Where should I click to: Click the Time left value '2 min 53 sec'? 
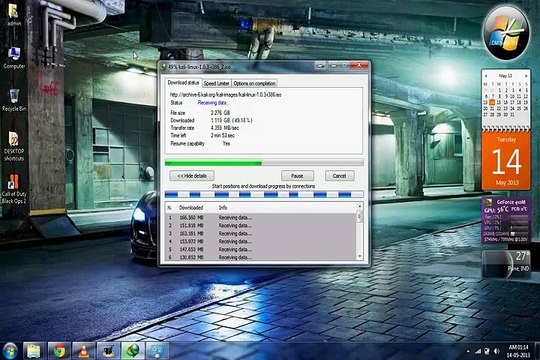click(222, 135)
